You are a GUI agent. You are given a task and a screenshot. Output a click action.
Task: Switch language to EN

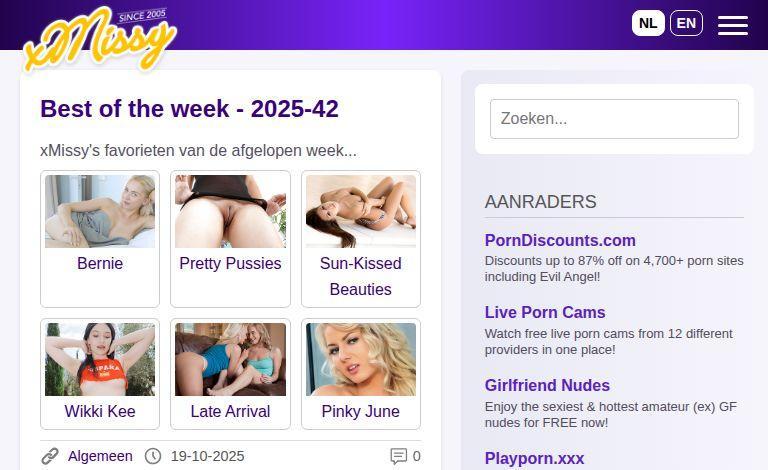pos(686,23)
